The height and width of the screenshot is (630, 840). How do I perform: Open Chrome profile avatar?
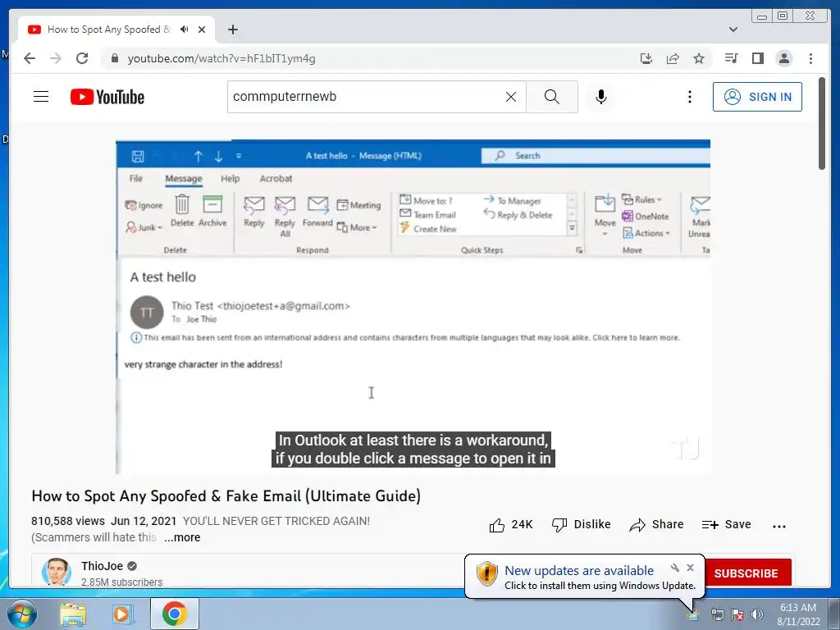pyautogui.click(x=783, y=58)
